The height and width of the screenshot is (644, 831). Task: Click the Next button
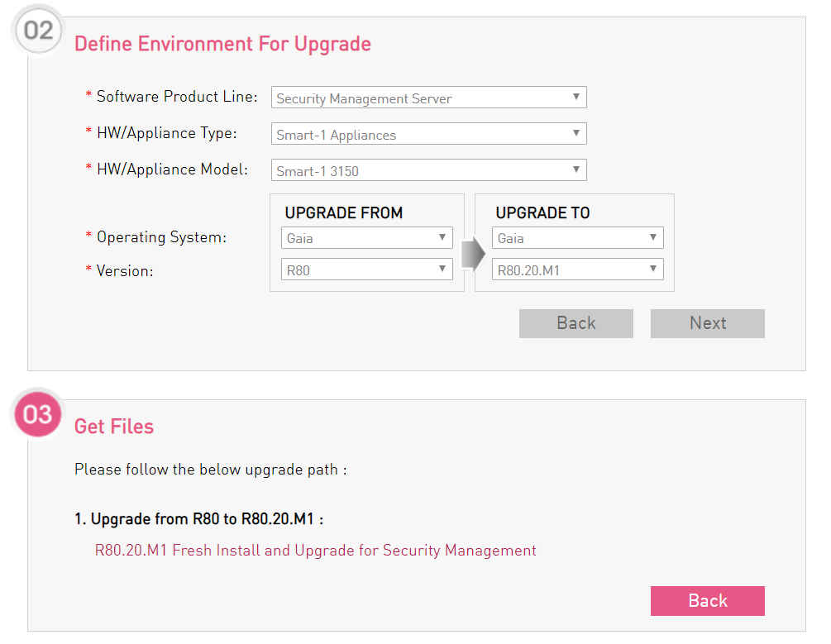[708, 323]
